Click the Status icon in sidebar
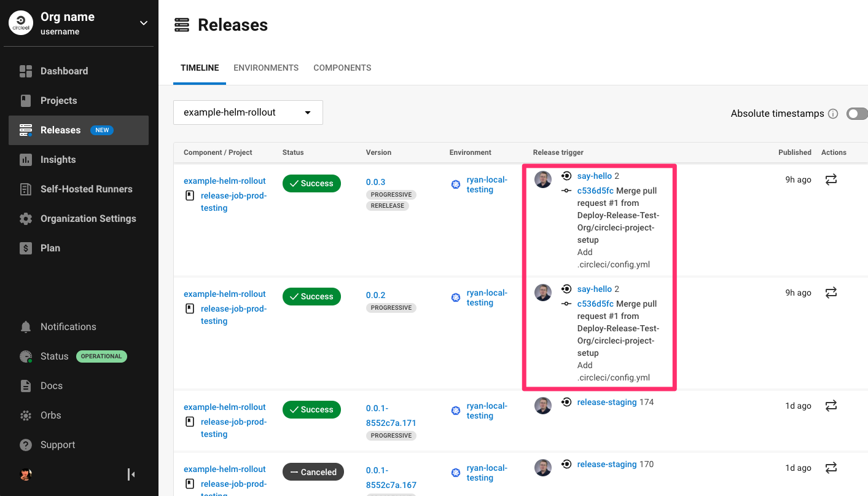 [x=26, y=356]
